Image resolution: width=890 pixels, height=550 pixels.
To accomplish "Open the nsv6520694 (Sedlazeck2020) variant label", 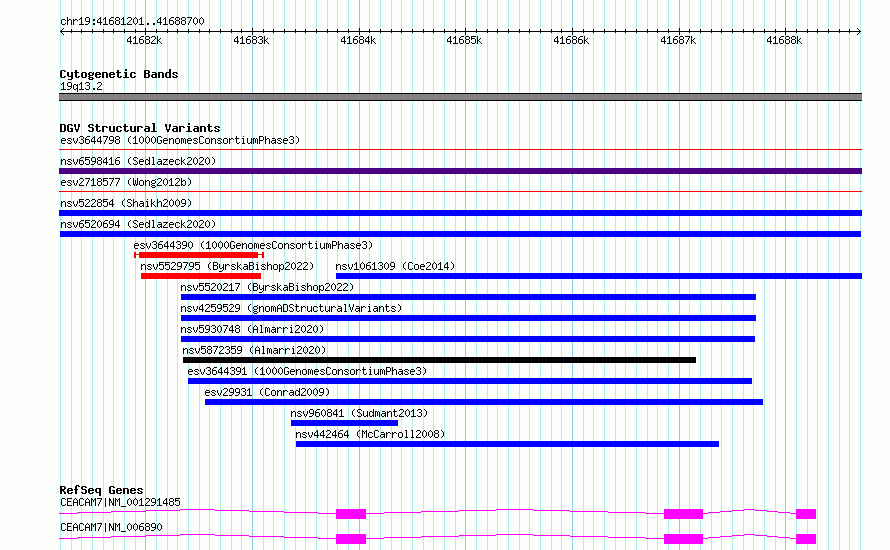I will pos(138,224).
